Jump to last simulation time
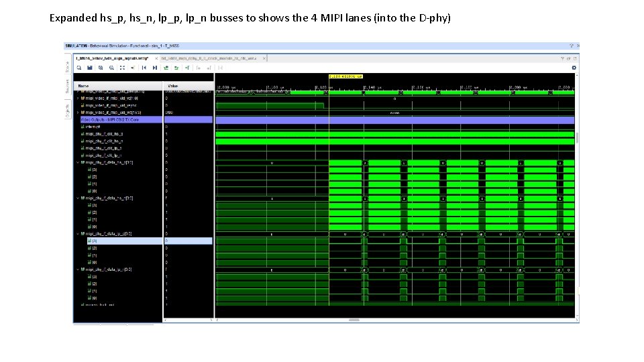644x362 pixels. click(x=155, y=68)
